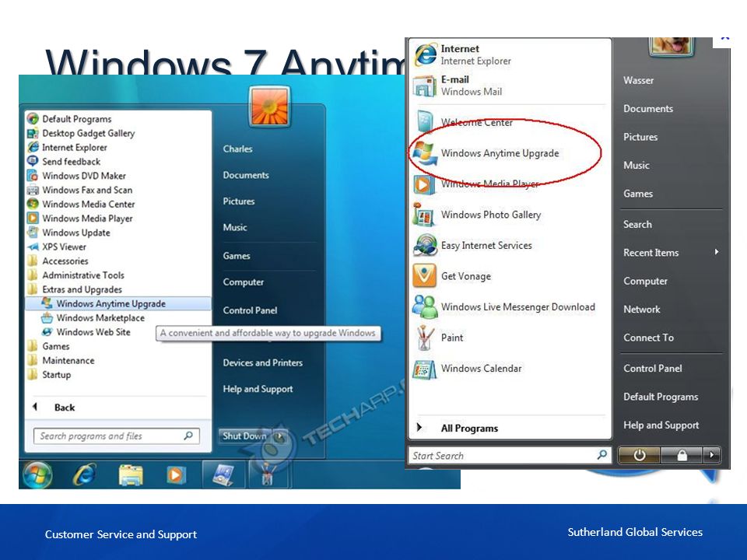Click Windows Web Site icon
The image size is (747, 560).
(x=47, y=332)
